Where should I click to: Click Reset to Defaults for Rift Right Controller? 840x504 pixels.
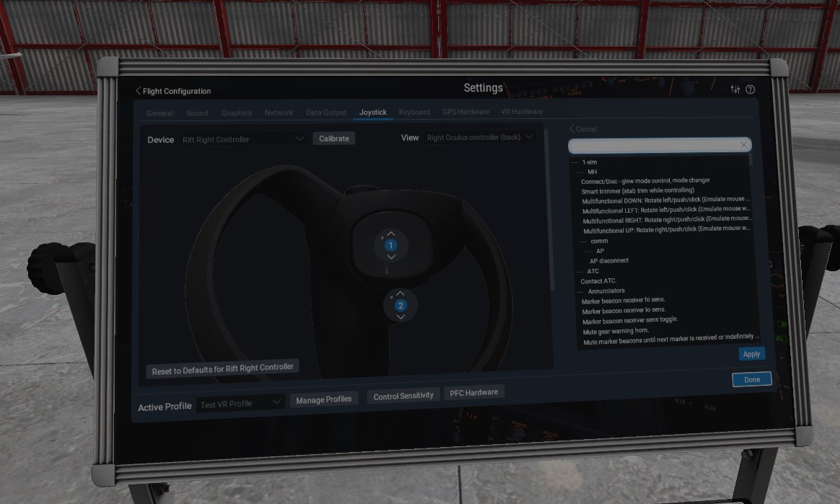coord(222,369)
